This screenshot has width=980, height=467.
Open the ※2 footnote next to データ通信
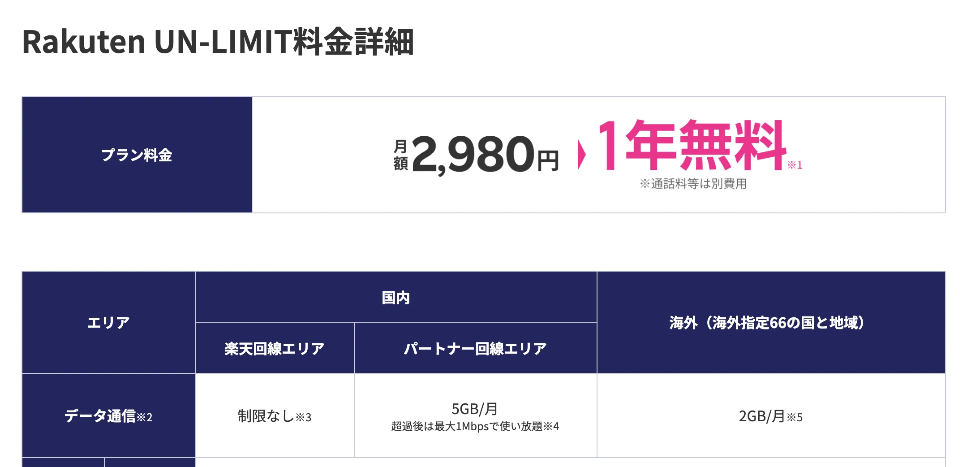click(145, 418)
